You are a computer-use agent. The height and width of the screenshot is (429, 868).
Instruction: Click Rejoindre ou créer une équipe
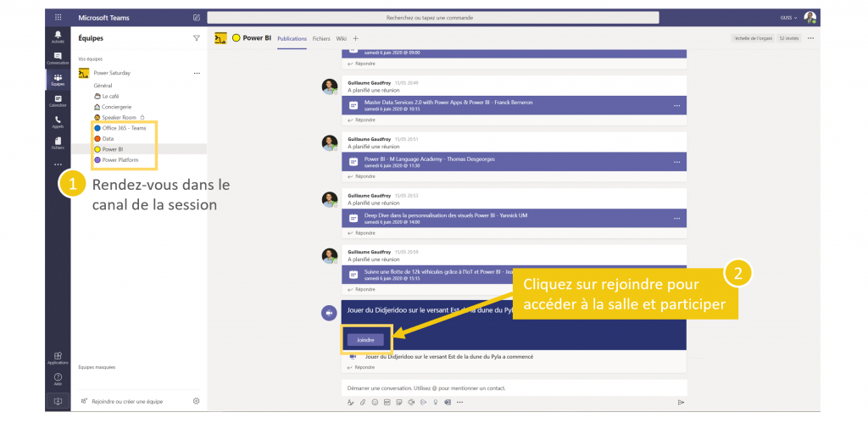pyautogui.click(x=127, y=401)
